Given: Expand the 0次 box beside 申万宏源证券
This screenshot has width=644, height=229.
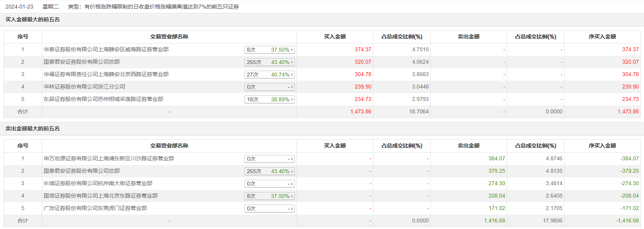Looking at the screenshot, I should [x=269, y=159].
